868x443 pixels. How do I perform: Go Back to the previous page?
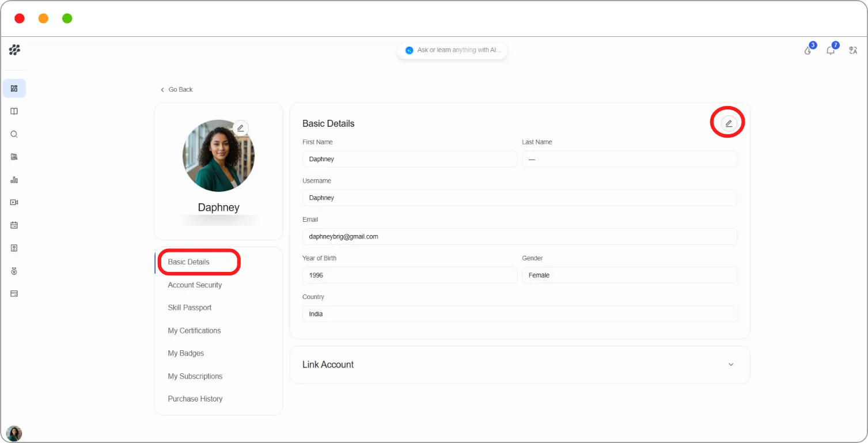point(176,89)
